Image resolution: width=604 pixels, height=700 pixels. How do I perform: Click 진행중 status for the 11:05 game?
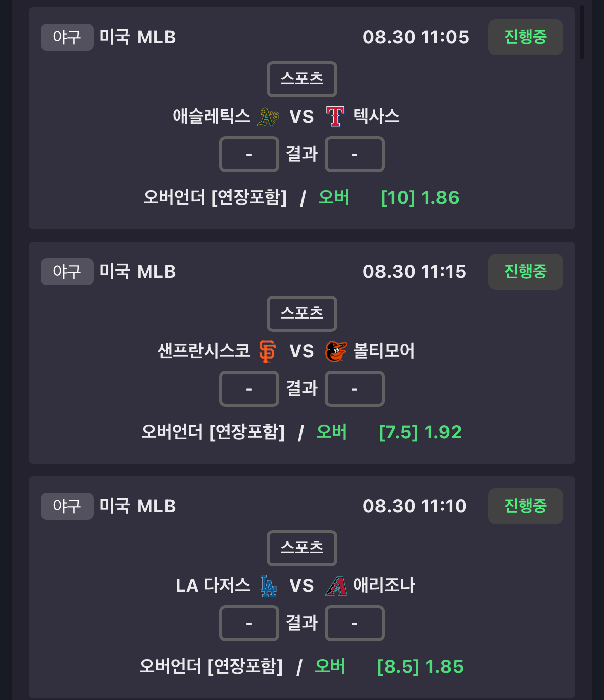point(526,37)
